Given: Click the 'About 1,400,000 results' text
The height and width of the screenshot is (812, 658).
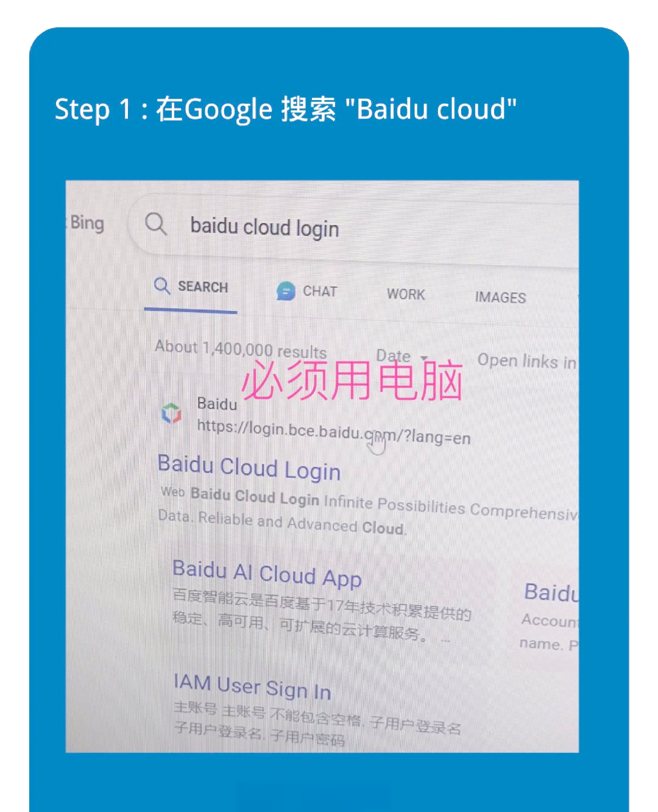Looking at the screenshot, I should (241, 349).
